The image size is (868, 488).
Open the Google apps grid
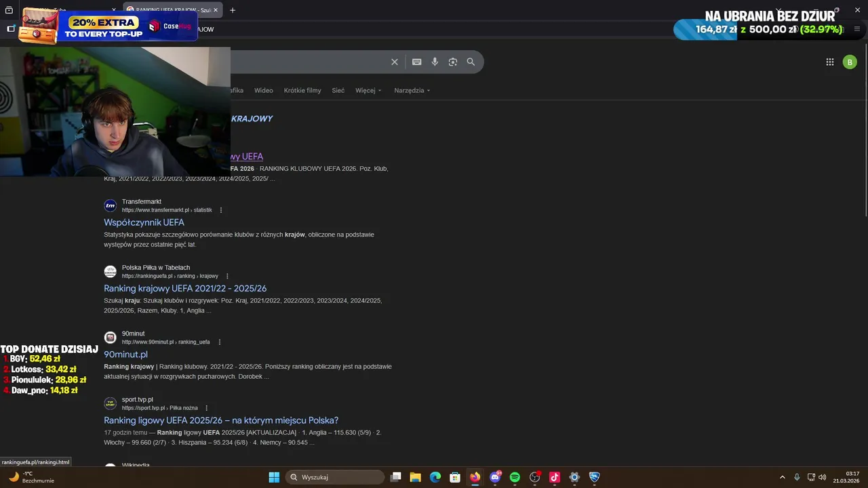[x=830, y=62]
